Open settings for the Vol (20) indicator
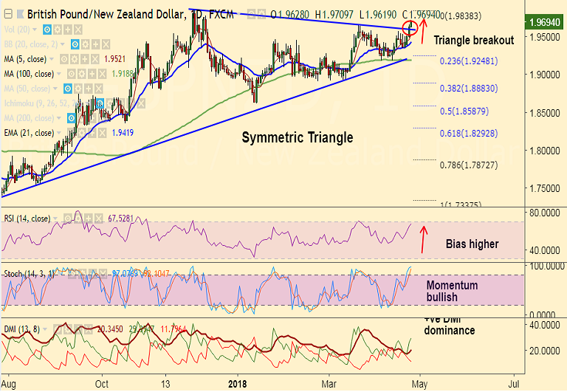This screenshot has width=567, height=392. 58,30
